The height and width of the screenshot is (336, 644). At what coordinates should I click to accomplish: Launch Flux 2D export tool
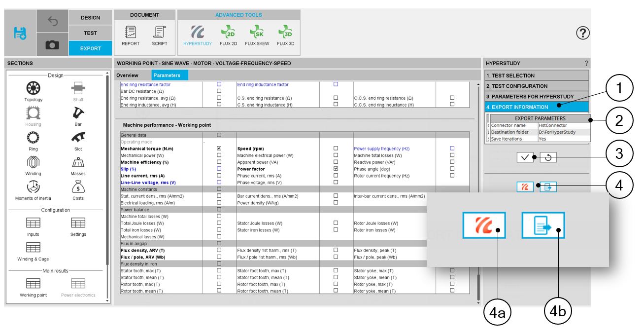click(228, 34)
